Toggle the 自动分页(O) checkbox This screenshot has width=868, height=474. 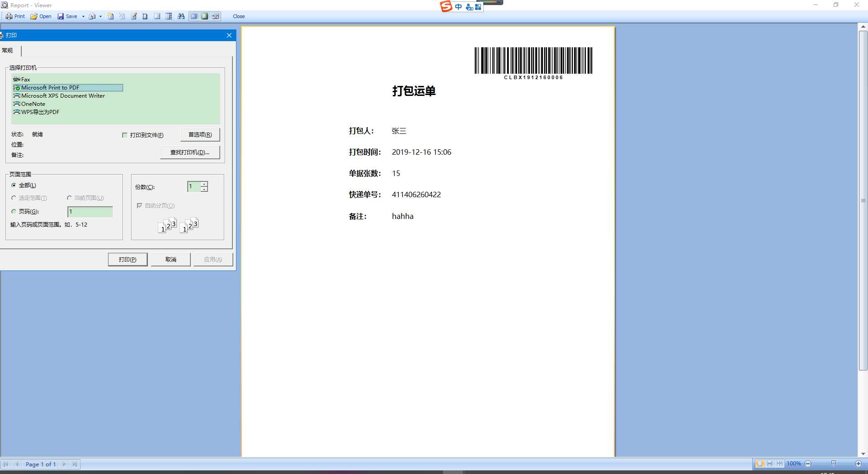pos(140,206)
